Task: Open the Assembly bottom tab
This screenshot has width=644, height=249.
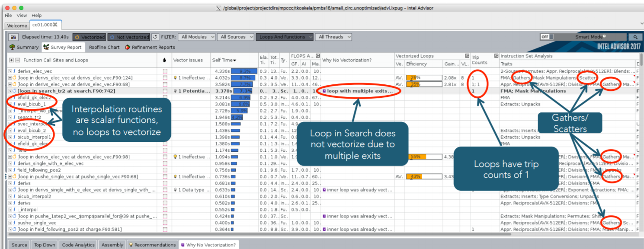Action: point(112,245)
